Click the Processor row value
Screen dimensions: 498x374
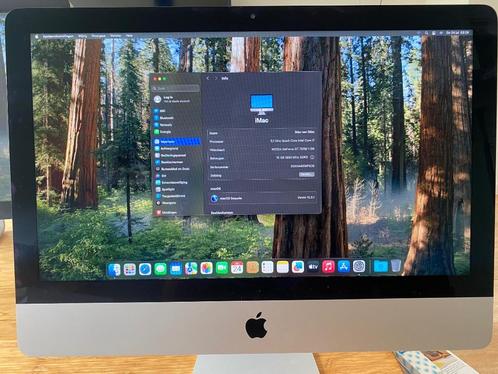(x=292, y=141)
